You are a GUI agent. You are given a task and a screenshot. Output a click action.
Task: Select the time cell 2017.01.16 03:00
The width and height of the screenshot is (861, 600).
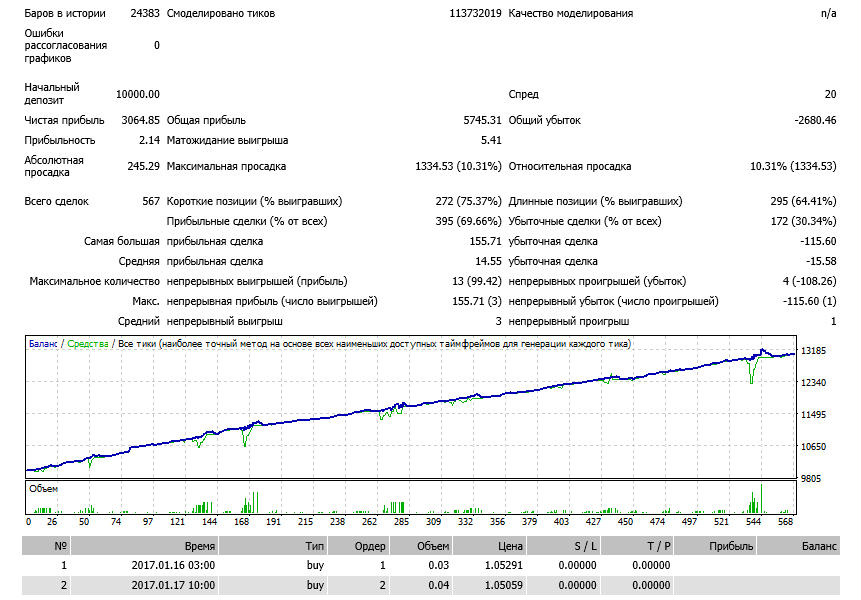pos(174,565)
